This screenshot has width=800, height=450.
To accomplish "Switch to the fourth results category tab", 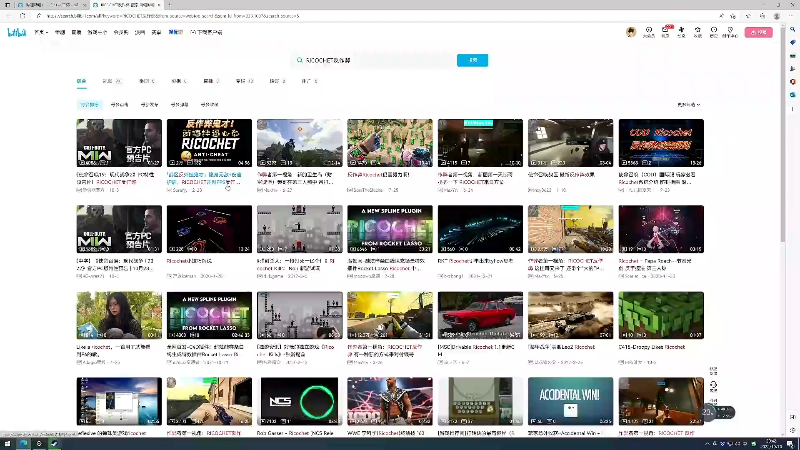I will (x=179, y=81).
